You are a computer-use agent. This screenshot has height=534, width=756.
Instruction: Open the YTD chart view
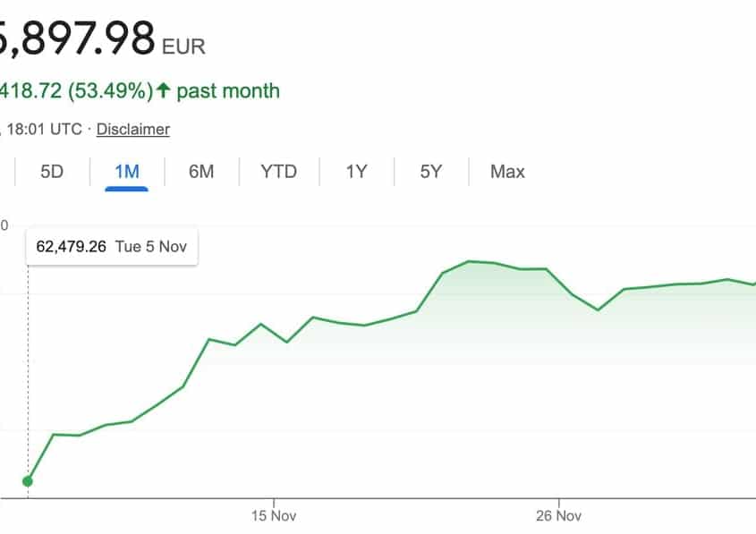[x=278, y=172]
